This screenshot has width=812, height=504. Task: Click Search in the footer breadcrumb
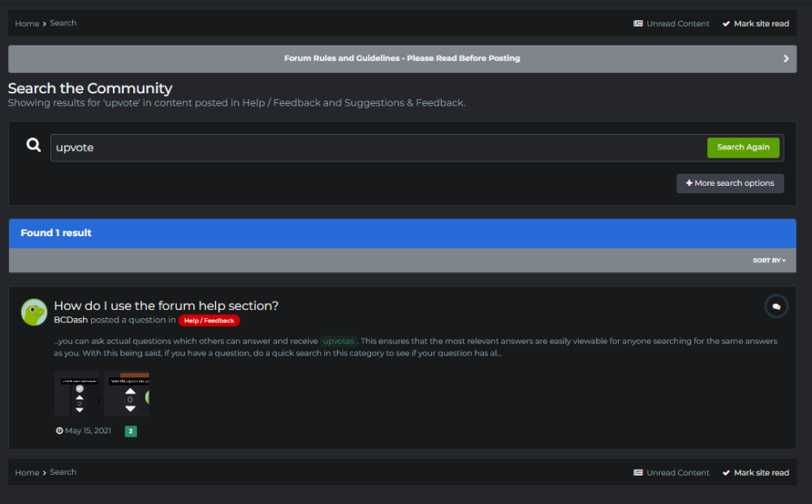point(63,472)
